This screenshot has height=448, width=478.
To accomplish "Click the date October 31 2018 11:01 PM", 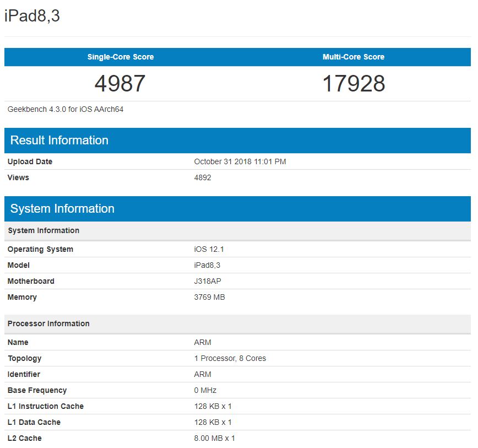I will coord(240,161).
